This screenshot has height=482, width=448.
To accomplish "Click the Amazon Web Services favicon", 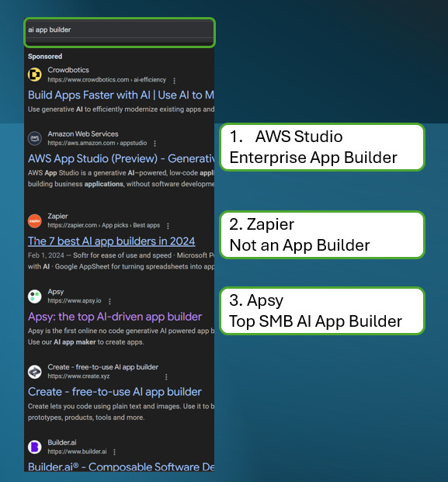I will (35, 138).
